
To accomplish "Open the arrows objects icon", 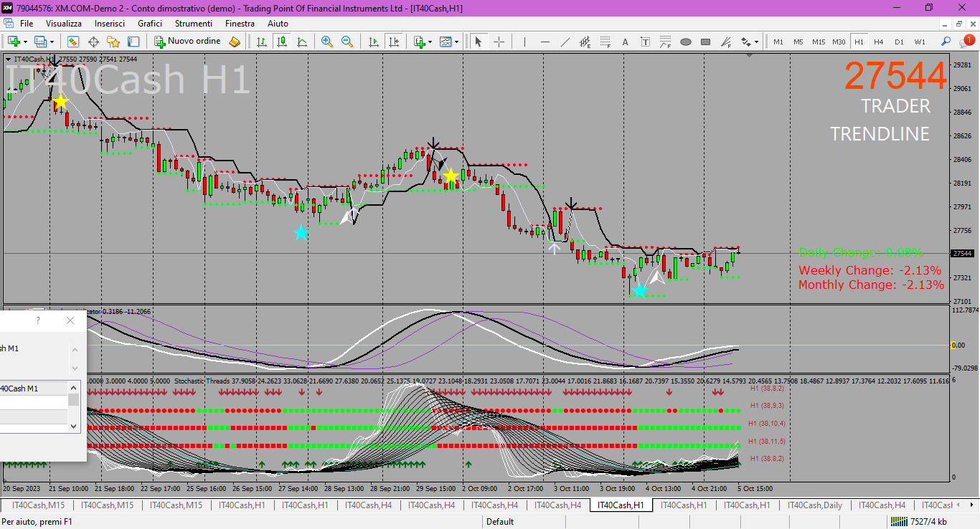I will tap(746, 42).
